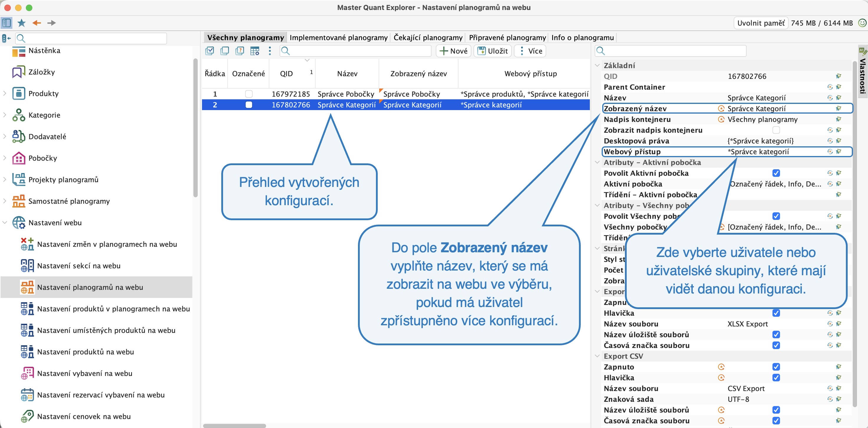Image resolution: width=868 pixels, height=428 pixels.
Task: Toggle Zobrazit nadpis kontejneru checkbox
Action: 776,130
